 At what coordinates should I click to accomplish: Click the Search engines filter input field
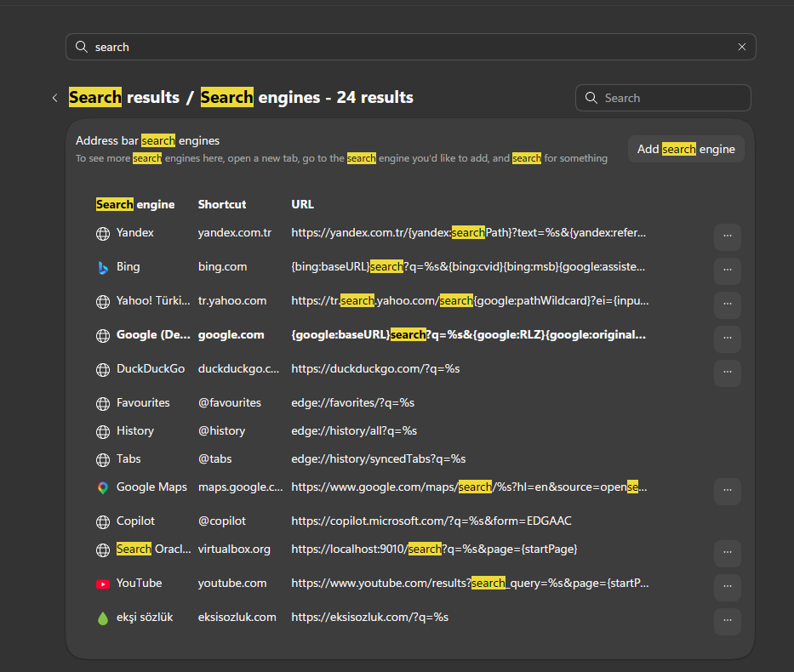point(663,98)
